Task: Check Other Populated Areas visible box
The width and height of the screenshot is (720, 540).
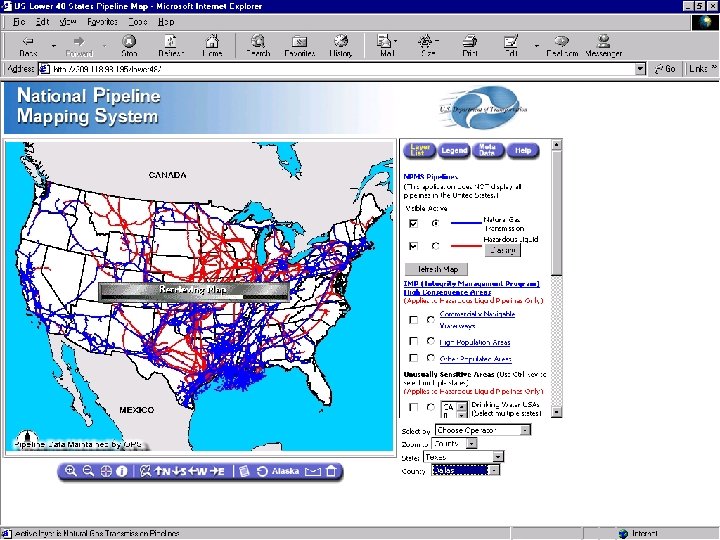Action: [413, 358]
